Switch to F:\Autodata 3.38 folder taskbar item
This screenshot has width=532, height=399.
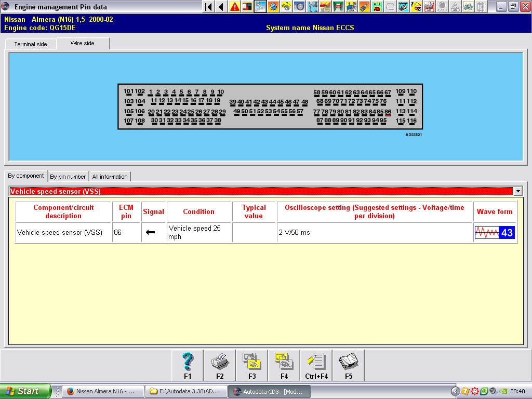tap(186, 391)
